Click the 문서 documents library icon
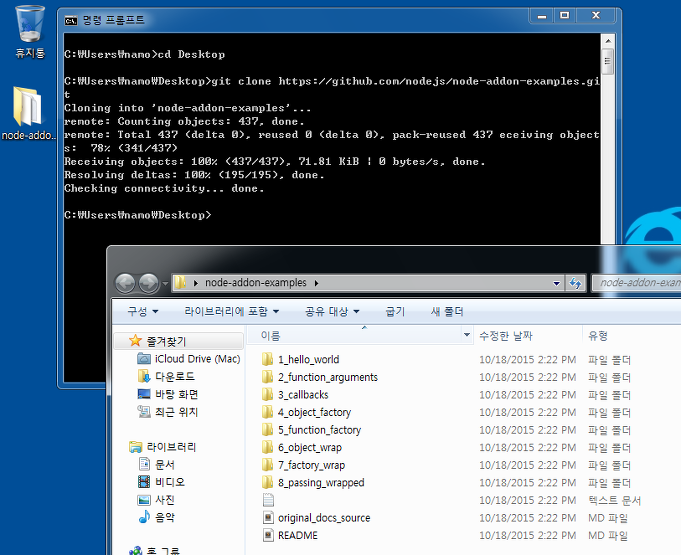681x555 pixels. coord(144,464)
